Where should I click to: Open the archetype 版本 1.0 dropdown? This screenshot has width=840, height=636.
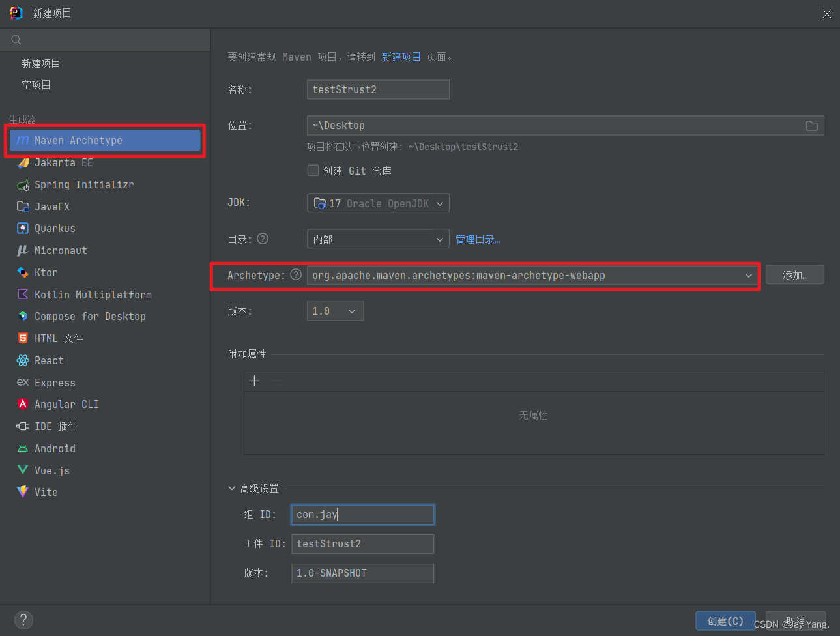pyautogui.click(x=335, y=311)
